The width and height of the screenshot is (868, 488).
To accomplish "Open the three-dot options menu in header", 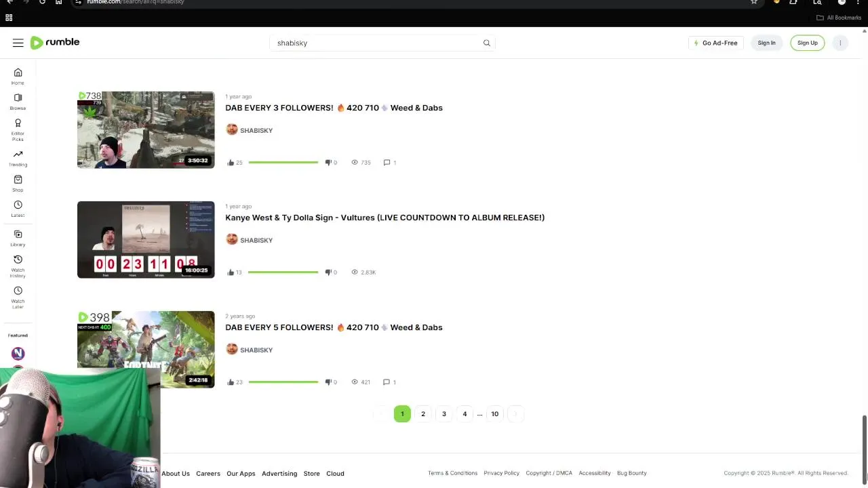I will click(x=840, y=43).
